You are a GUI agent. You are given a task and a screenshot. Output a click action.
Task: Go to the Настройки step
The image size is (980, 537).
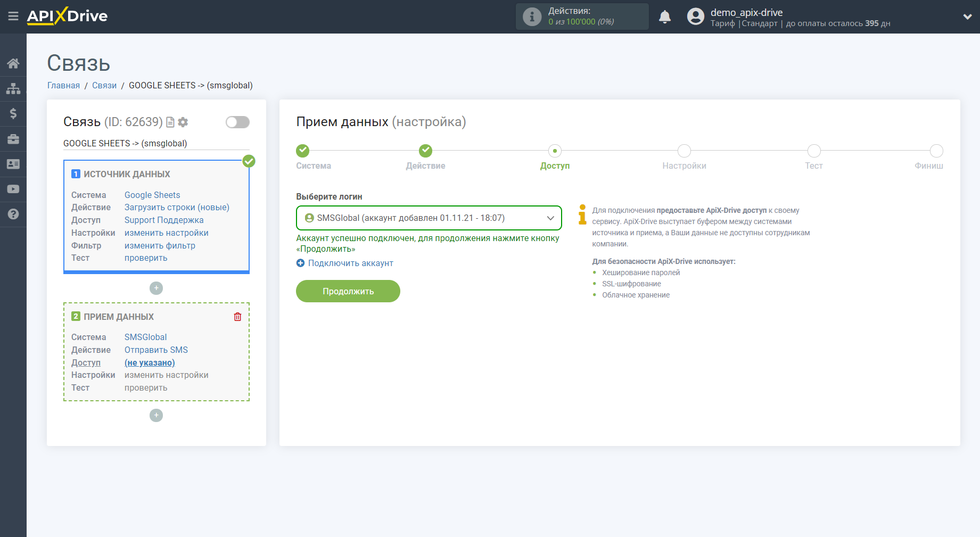684,151
